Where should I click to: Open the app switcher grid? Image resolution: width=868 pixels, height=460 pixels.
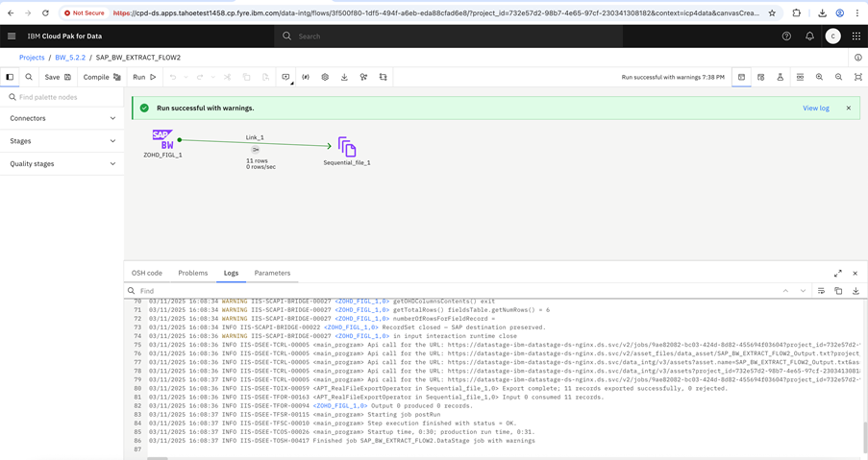coord(856,36)
